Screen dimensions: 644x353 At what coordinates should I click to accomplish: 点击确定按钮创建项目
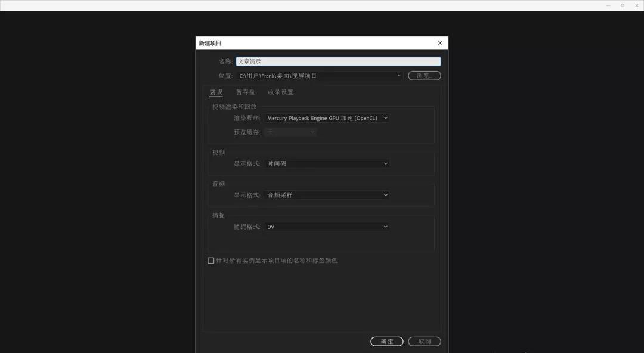[x=387, y=341]
